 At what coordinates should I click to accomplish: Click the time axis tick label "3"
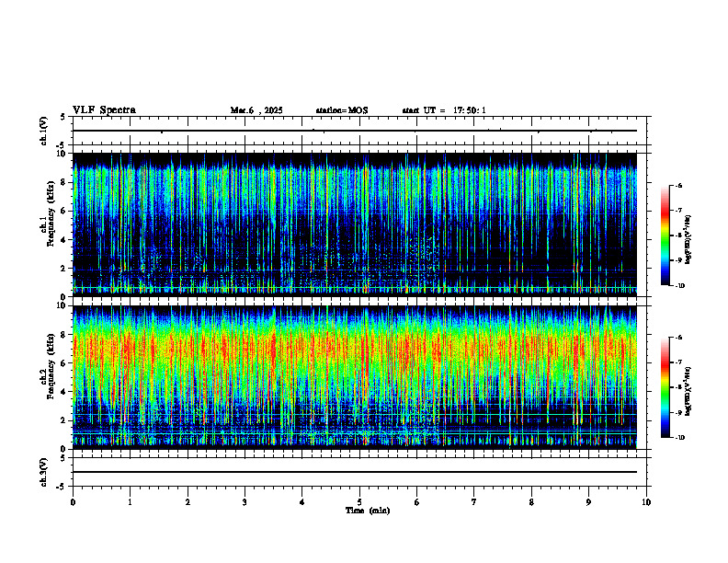(x=245, y=502)
